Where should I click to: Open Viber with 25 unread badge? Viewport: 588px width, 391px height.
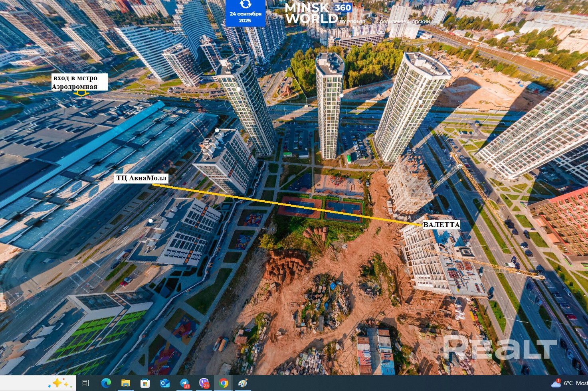(204, 383)
